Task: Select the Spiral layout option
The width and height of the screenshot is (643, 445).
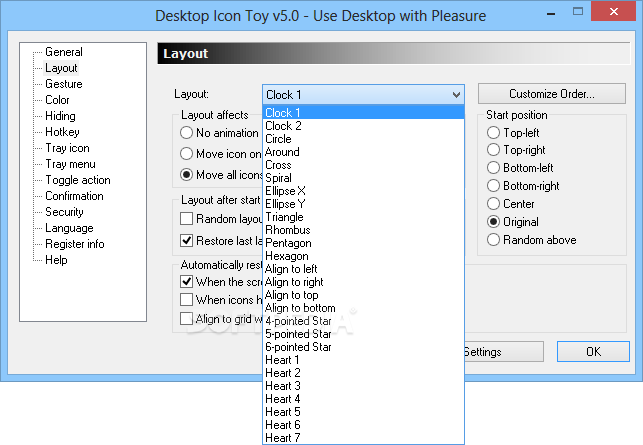Action: (363, 178)
